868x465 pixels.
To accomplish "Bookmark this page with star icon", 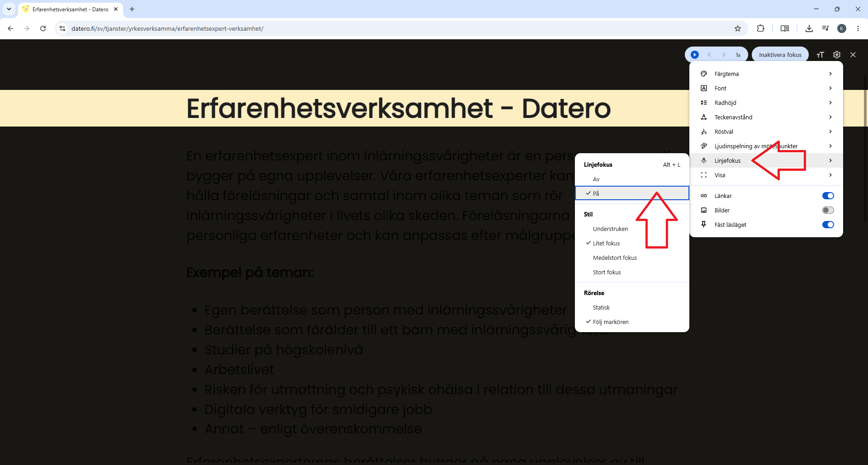I will [x=738, y=28].
